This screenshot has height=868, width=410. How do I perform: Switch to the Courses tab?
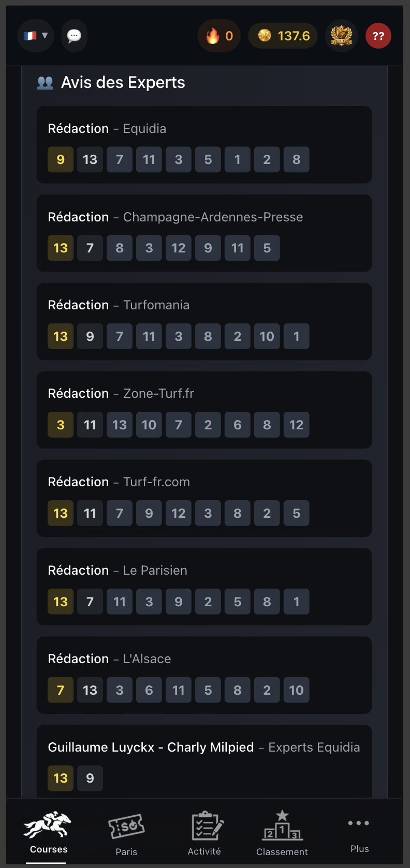pos(48,832)
